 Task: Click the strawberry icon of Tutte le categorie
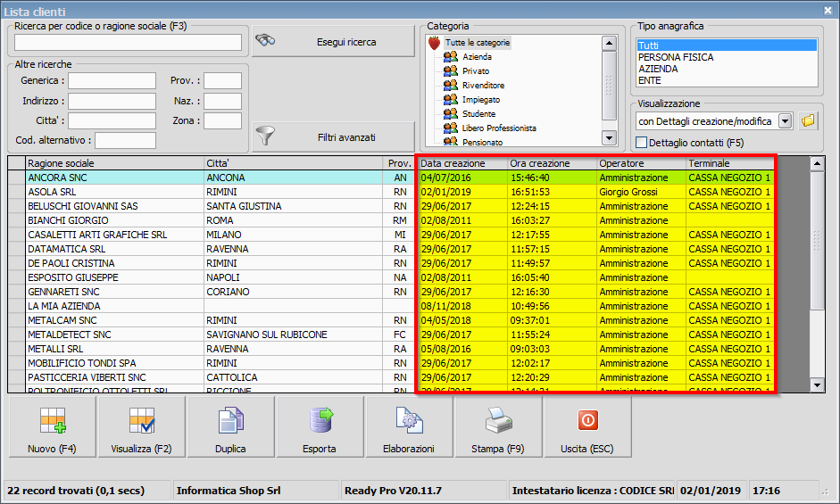[435, 43]
